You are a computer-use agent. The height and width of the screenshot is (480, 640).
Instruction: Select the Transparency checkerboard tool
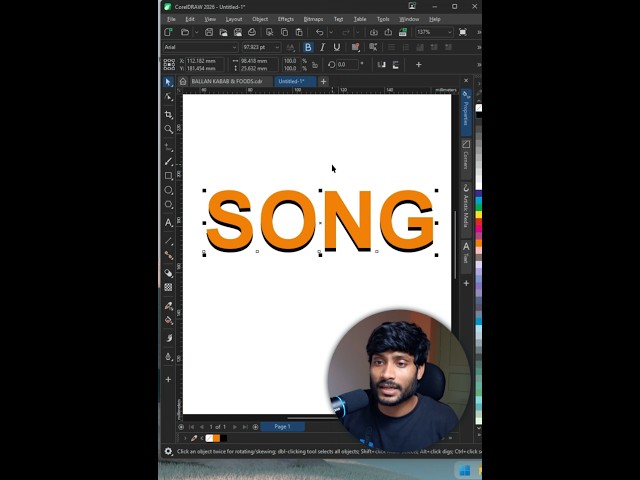click(x=168, y=287)
